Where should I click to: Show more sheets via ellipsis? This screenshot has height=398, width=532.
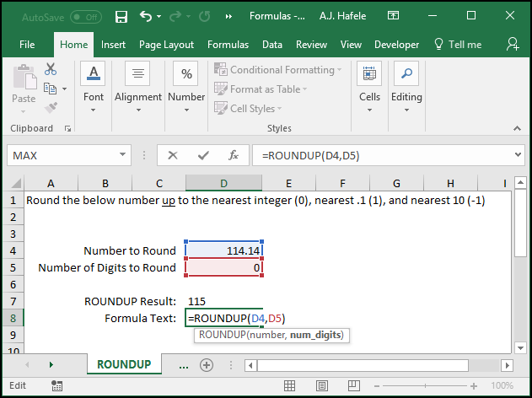tap(184, 365)
